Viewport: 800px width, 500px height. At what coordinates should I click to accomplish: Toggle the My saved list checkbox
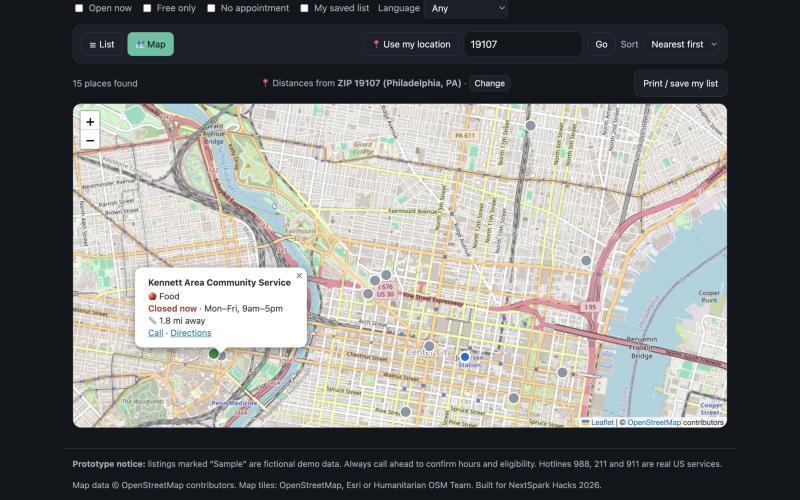pyautogui.click(x=305, y=8)
